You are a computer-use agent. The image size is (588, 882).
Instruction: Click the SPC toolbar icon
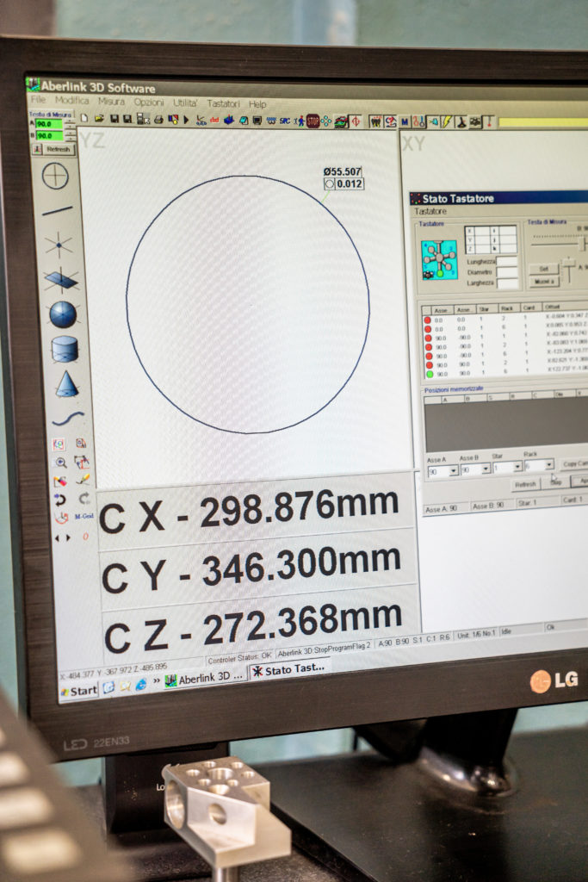[x=285, y=121]
